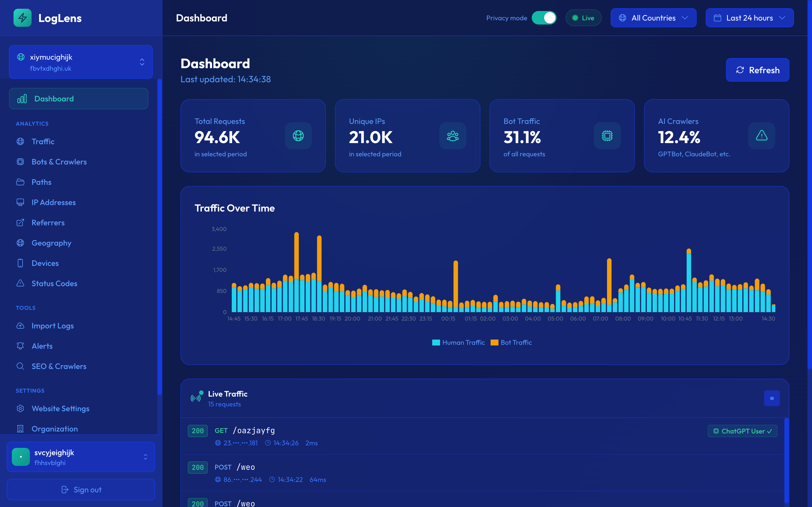The image size is (812, 507).
Task: Hide Bot Traffic via the chart legend
Action: coord(511,342)
